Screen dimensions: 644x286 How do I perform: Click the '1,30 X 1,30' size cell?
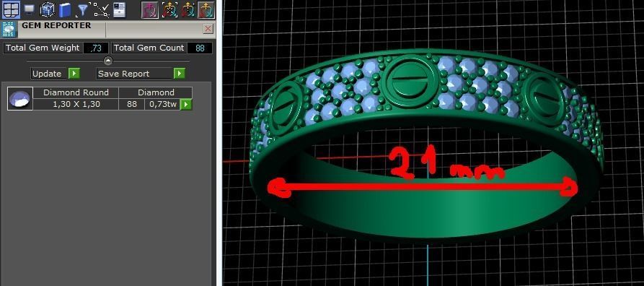pos(76,105)
